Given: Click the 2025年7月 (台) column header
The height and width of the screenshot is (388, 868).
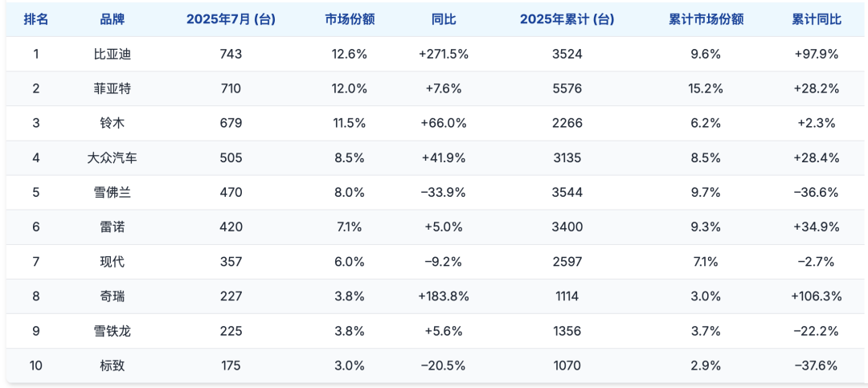Looking at the screenshot, I should pyautogui.click(x=231, y=19).
